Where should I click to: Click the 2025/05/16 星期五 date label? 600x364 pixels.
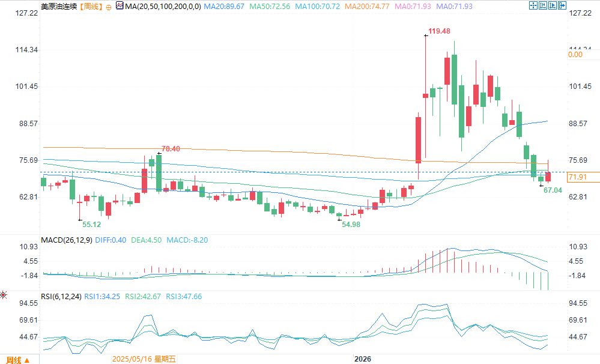click(144, 359)
